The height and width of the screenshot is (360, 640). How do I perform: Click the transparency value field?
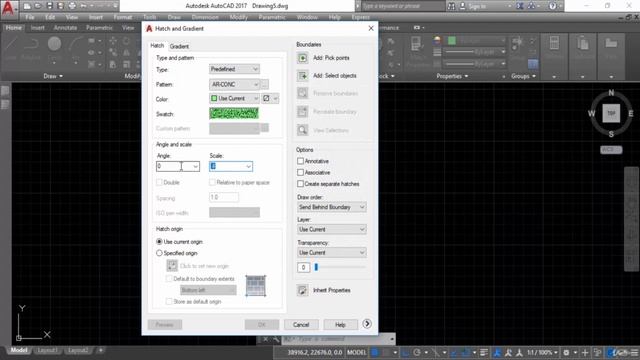303,267
